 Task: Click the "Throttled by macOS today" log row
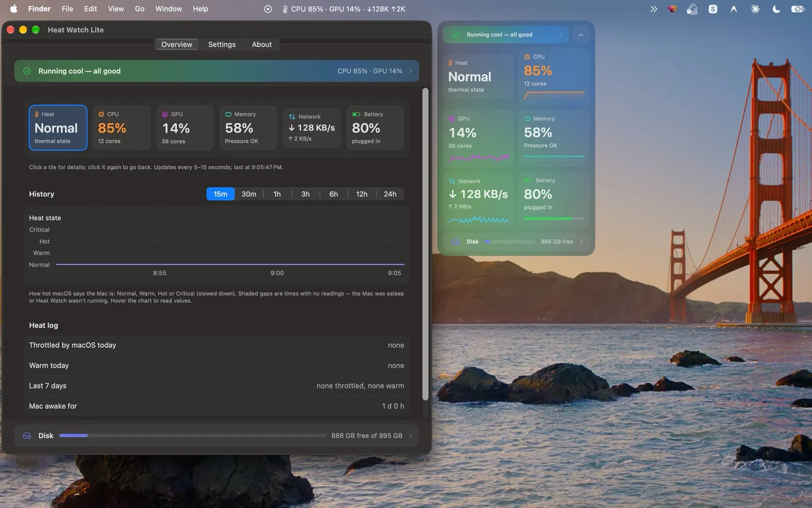click(217, 345)
